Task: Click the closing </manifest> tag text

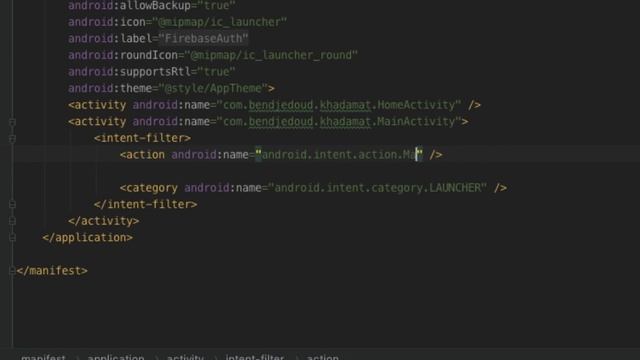Action: point(52,271)
